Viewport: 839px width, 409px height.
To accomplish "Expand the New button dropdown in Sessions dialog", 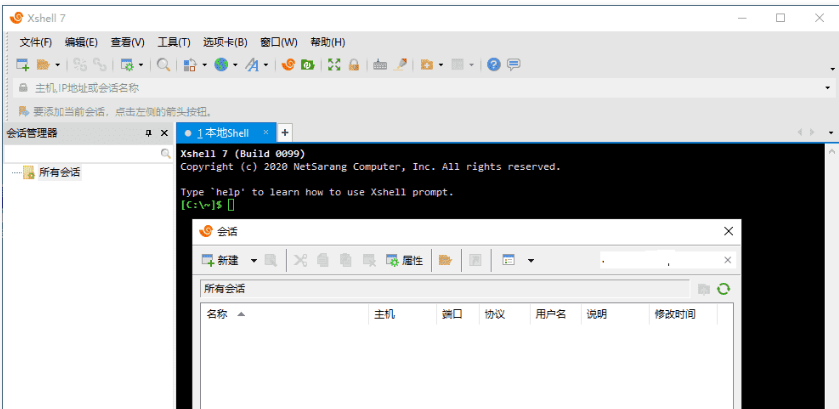I will [254, 261].
